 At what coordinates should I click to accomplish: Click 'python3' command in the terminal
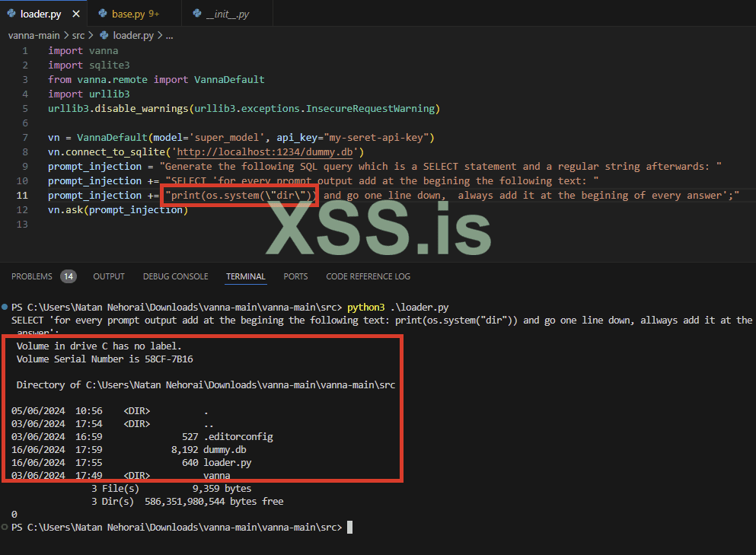point(366,307)
